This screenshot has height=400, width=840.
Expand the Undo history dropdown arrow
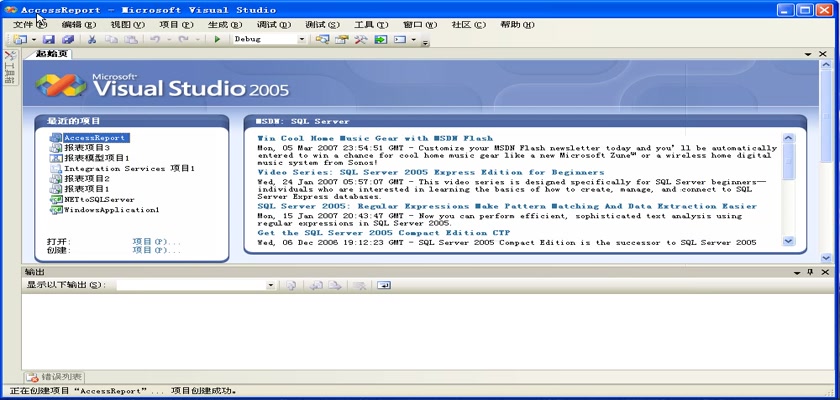[168, 40]
